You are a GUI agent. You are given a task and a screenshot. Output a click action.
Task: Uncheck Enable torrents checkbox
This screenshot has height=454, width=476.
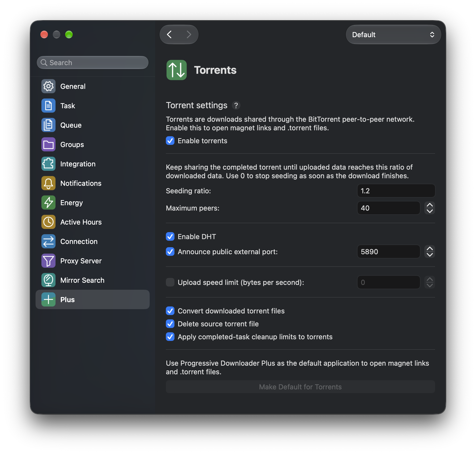pos(170,141)
